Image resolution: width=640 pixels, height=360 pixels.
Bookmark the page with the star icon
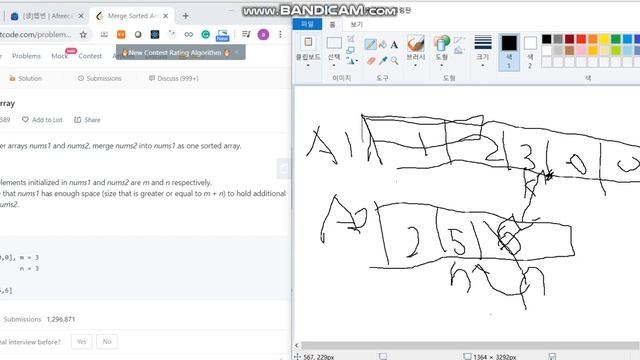coord(83,35)
